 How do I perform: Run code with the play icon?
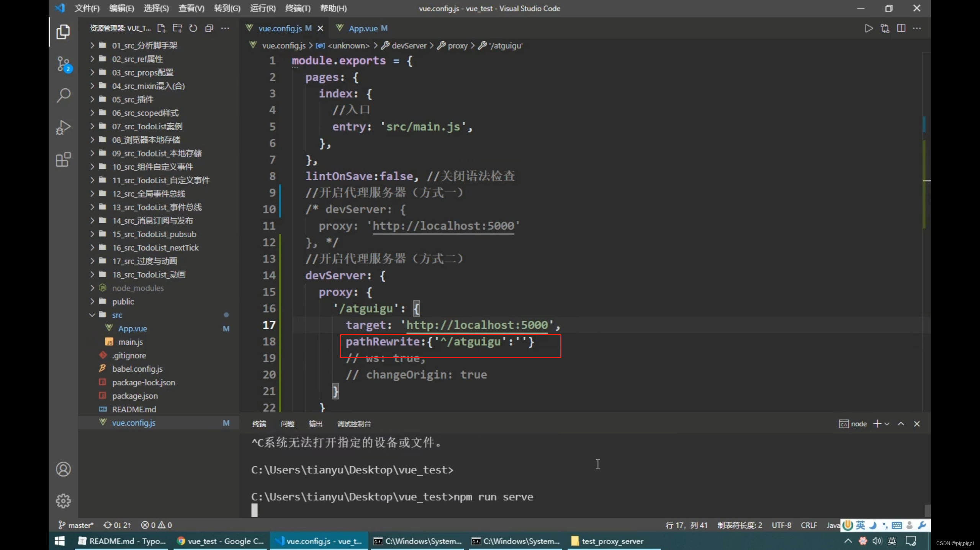coord(869,28)
